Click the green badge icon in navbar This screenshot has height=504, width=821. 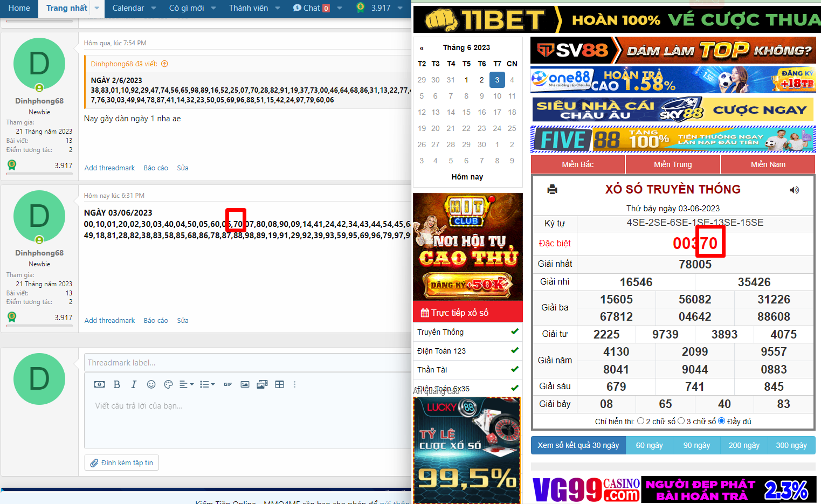click(361, 8)
